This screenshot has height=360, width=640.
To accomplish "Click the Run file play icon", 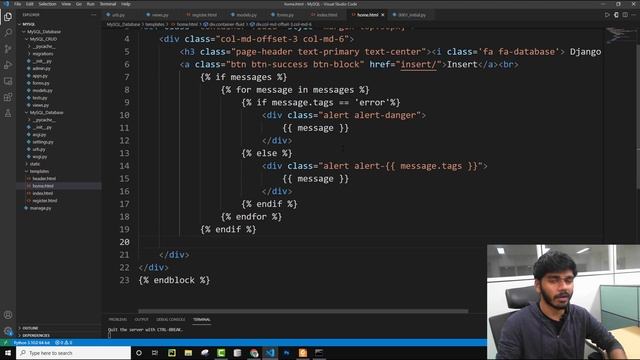I will (607, 15).
